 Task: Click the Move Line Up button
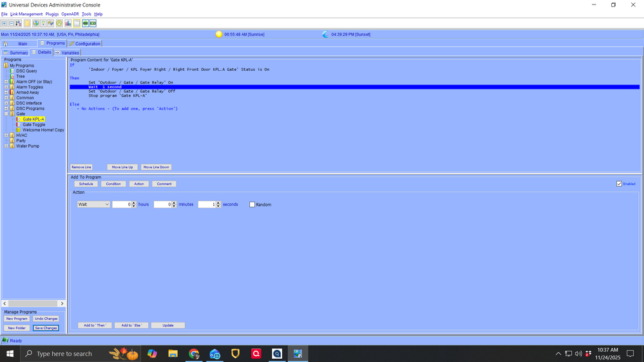pyautogui.click(x=122, y=167)
